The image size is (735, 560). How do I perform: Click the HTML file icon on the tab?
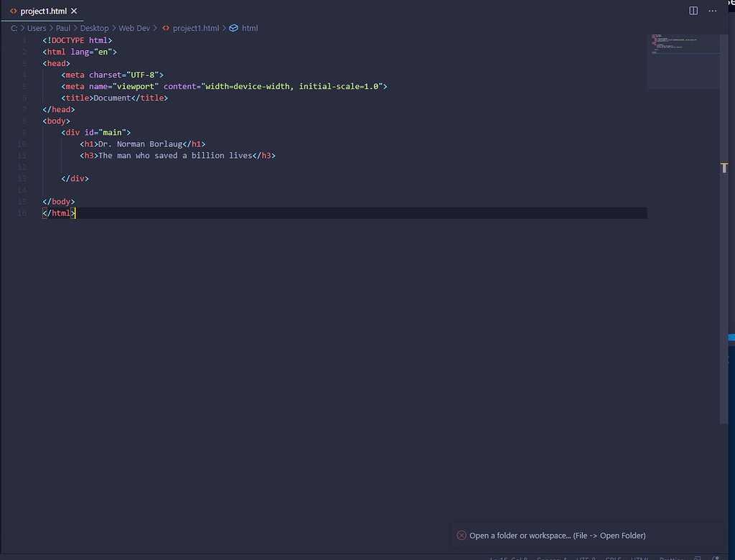pos(13,11)
